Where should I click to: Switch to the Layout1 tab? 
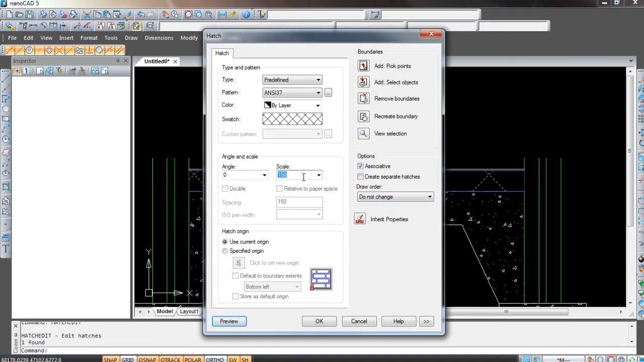189,311
